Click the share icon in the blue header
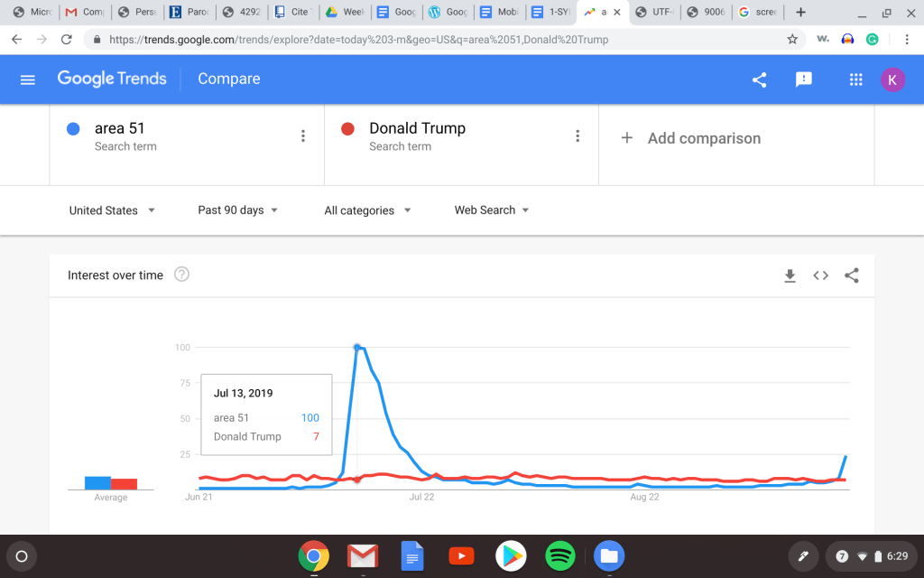This screenshot has width=924, height=578. point(759,79)
